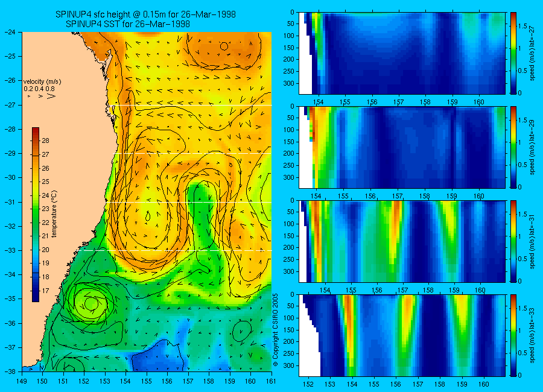Click the "149" longitude tick on the map

click(x=22, y=381)
